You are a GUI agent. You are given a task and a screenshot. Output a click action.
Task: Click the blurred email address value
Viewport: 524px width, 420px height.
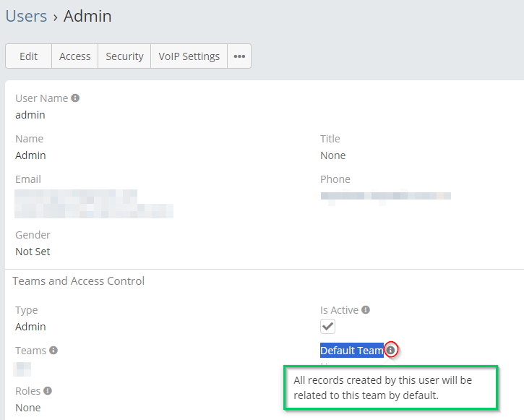[x=94, y=204]
